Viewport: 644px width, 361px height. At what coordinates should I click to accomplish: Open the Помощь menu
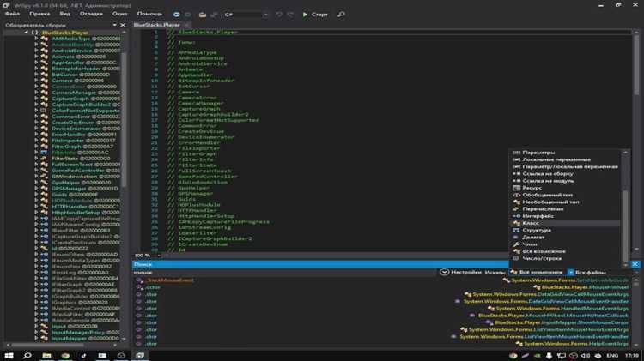tap(149, 14)
